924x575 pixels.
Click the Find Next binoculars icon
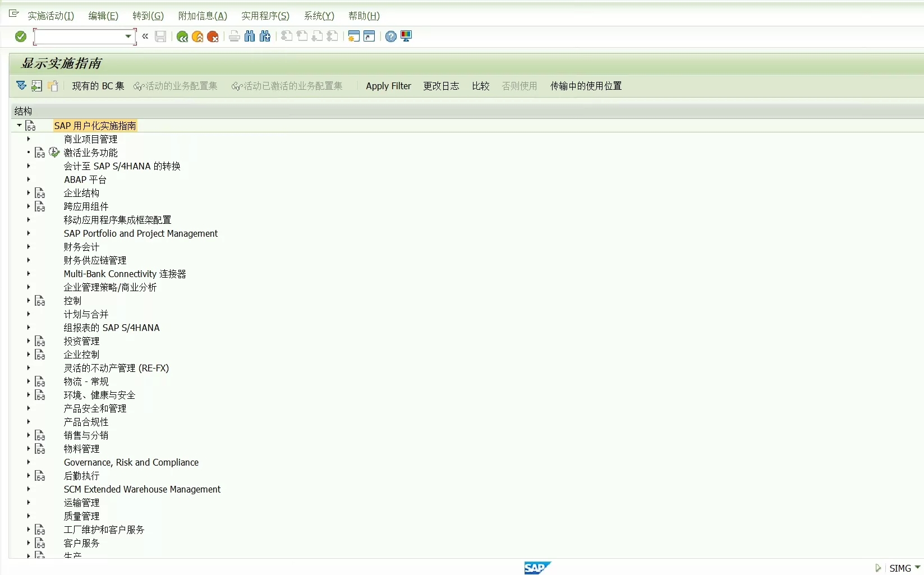point(265,36)
